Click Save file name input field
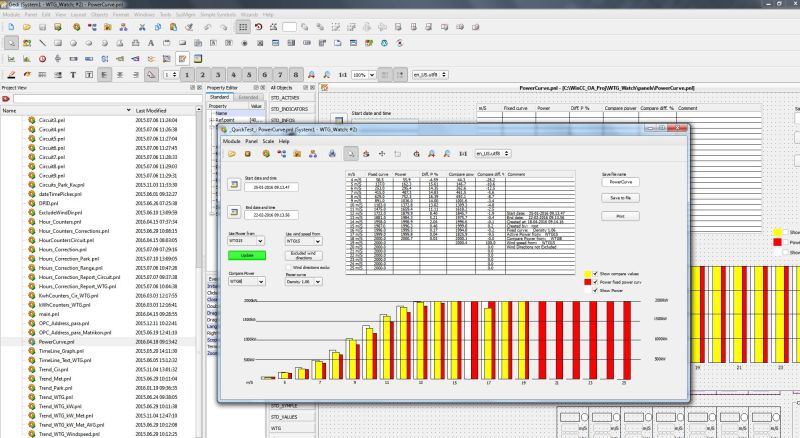The image size is (800, 438). tap(620, 182)
